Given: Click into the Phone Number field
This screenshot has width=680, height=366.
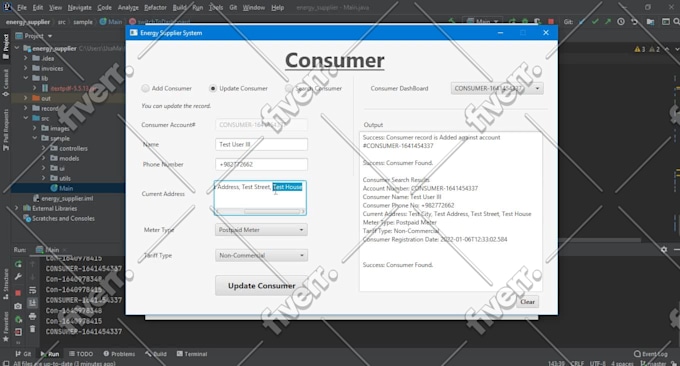Looking at the screenshot, I should (261, 164).
